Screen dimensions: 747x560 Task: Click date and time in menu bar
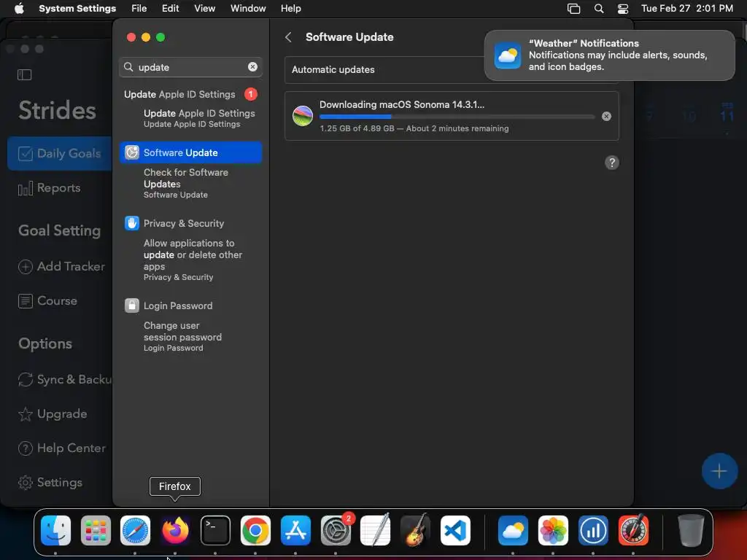coord(687,8)
